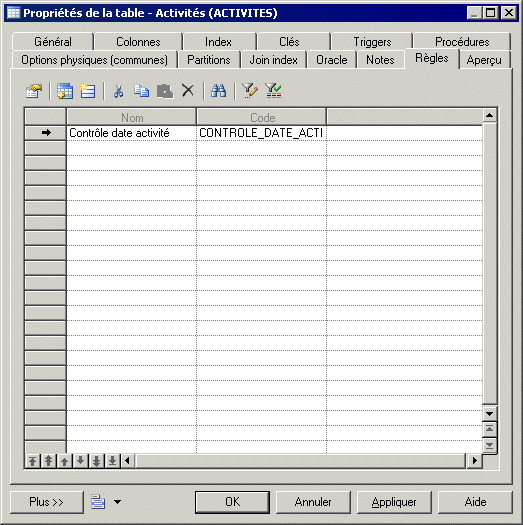This screenshot has width=523, height=525.
Task: Open the Aperçu tab
Action: (484, 60)
